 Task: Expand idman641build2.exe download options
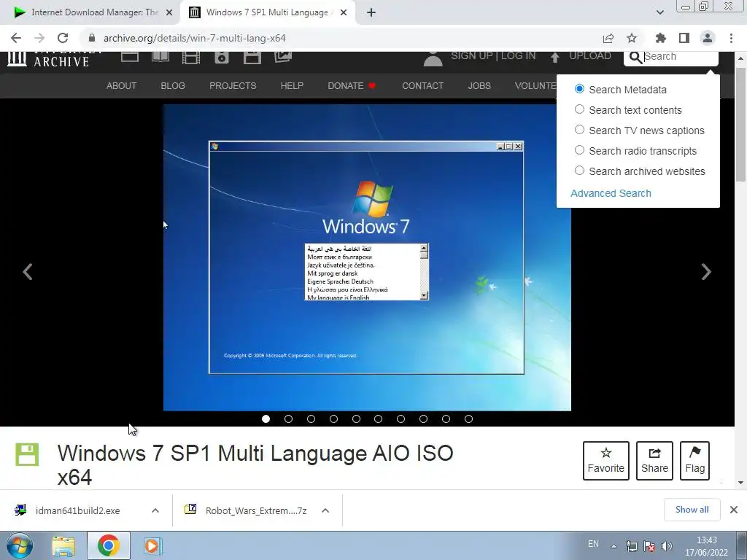[155, 510]
